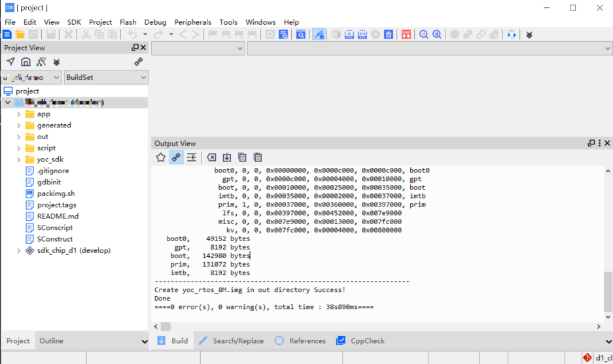Click the bug icon in Project View toolbar
The width and height of the screenshot is (613, 364).
click(x=56, y=61)
